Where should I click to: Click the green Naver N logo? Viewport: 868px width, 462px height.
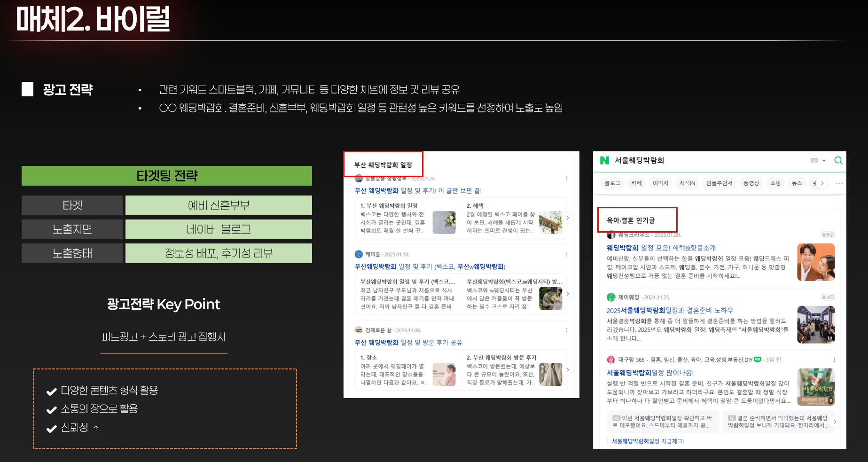coord(604,161)
